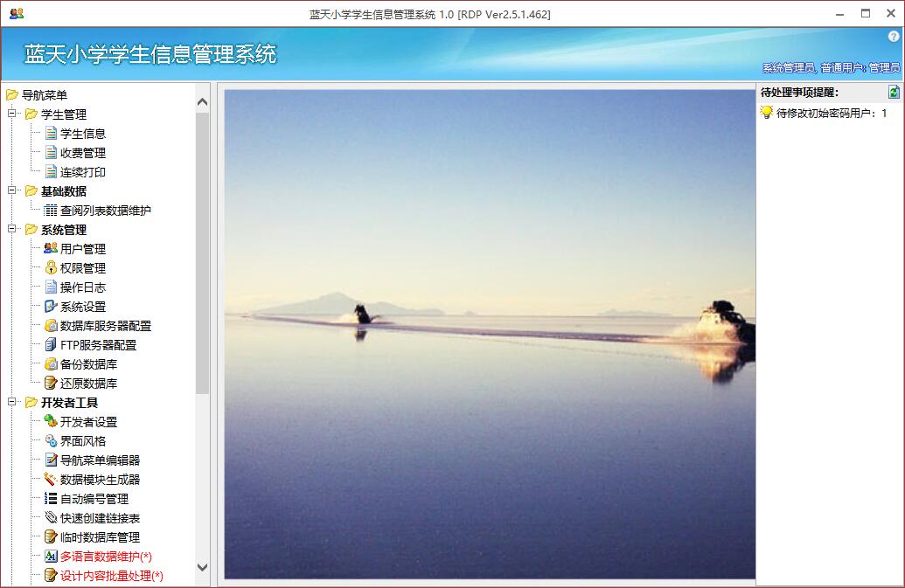The image size is (905, 588).
Task: Open 数据库服务器配置 entry
Action: 106,326
